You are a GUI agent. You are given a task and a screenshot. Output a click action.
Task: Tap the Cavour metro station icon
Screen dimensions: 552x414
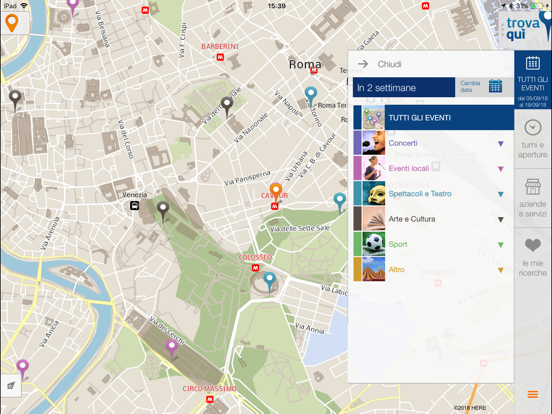[275, 207]
